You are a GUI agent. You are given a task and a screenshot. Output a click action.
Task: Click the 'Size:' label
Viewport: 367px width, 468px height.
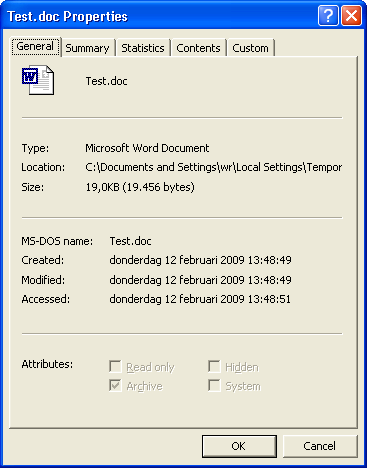click(x=33, y=187)
